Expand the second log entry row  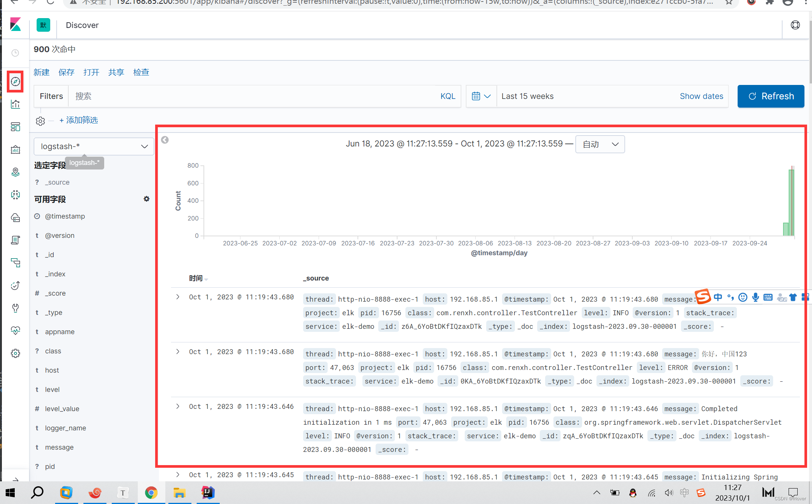click(177, 351)
